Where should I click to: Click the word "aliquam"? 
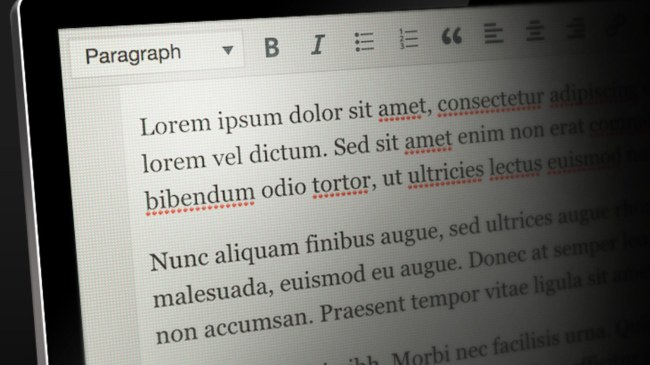[257, 251]
